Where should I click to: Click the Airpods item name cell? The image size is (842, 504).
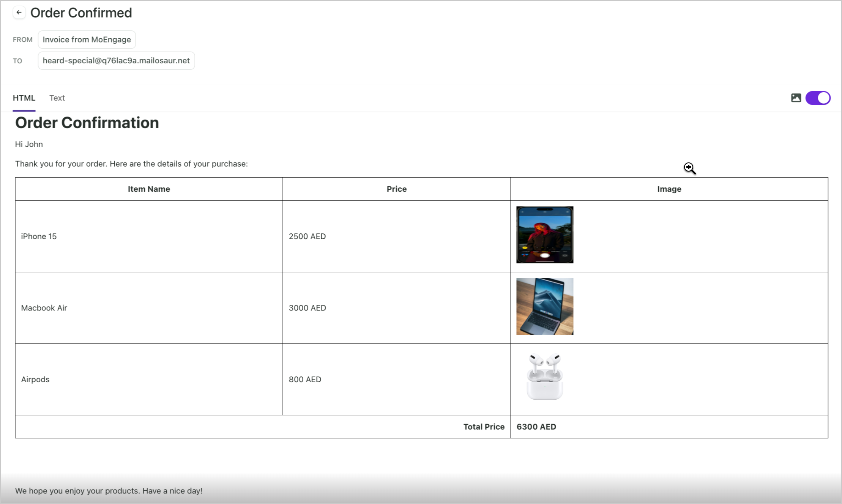tap(35, 380)
